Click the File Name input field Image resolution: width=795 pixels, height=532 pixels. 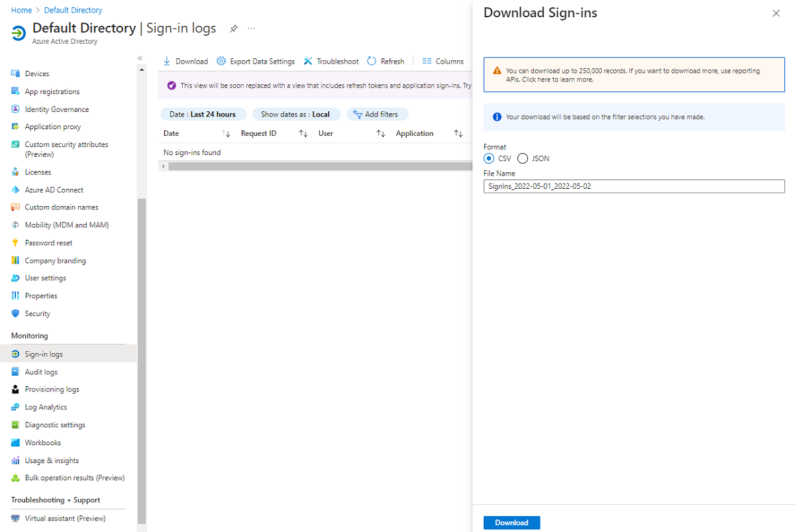pyautogui.click(x=634, y=186)
